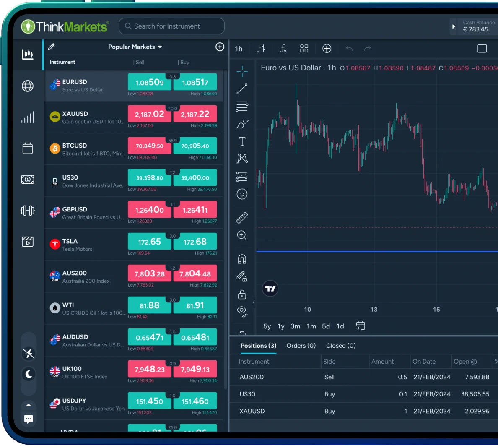Toggle visibility of all chart drawings
This screenshot has width=498, height=448.
[x=242, y=310]
